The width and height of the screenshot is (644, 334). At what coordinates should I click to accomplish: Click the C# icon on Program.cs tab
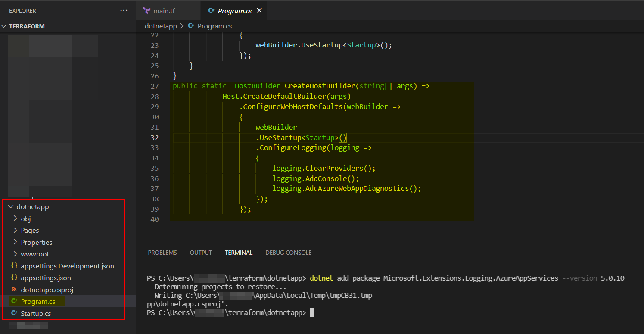(x=211, y=11)
